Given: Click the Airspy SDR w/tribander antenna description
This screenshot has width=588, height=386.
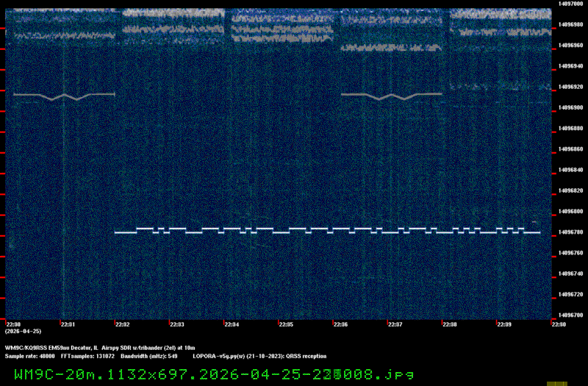Looking at the screenshot, I should pos(148,348).
